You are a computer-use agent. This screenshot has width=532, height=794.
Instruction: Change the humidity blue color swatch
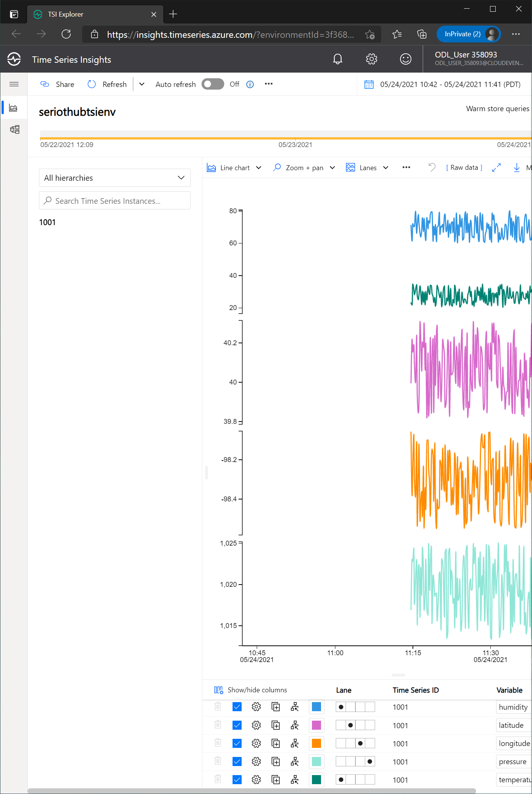click(316, 707)
